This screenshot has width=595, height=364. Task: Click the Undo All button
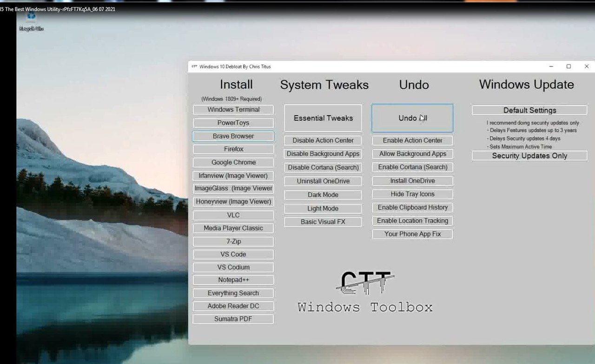pyautogui.click(x=412, y=118)
